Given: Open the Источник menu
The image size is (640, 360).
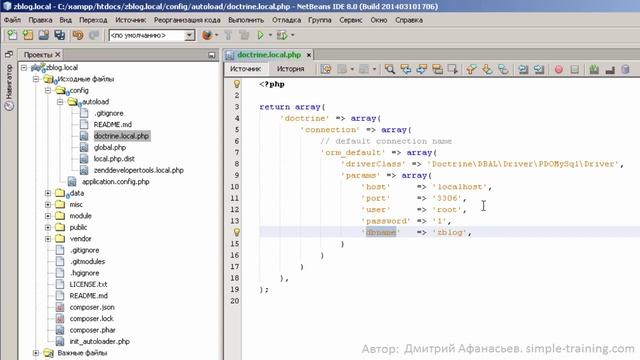Looking at the screenshot, I should point(131,20).
